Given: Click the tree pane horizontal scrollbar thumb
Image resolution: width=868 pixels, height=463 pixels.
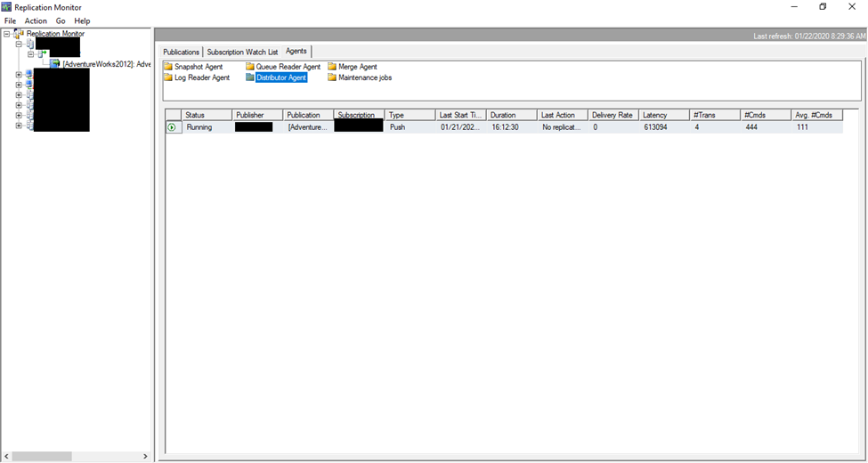Looking at the screenshot, I should [x=42, y=457].
